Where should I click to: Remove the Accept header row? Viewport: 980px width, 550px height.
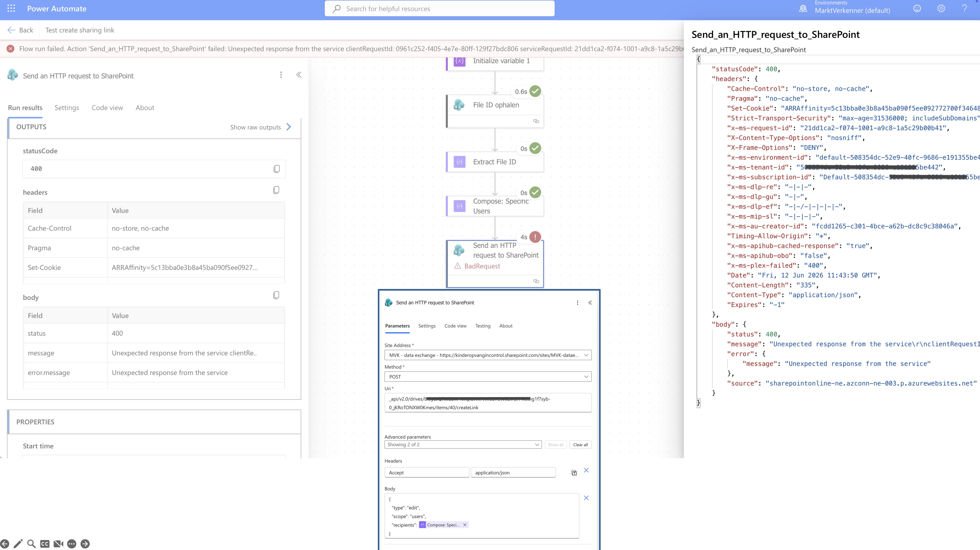point(586,470)
